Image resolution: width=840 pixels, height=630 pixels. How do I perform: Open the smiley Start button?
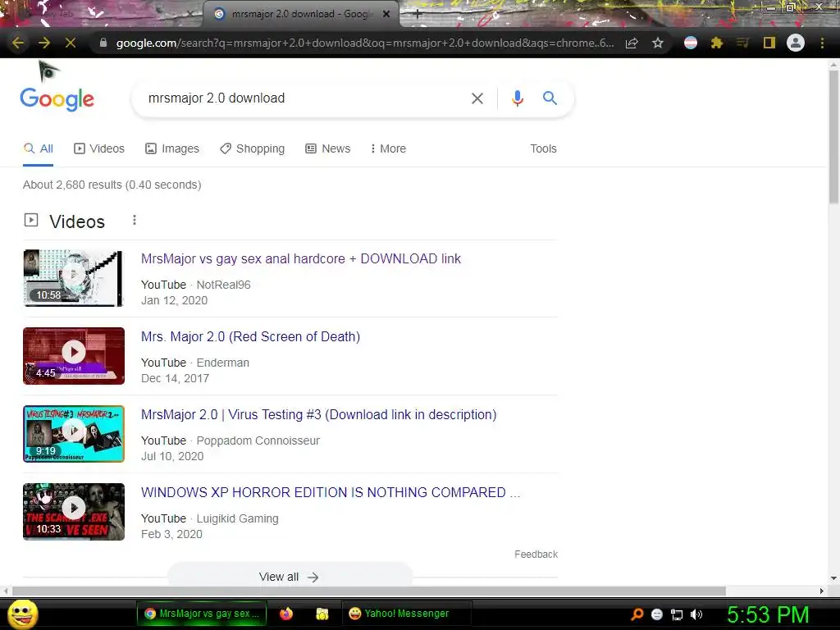tap(23, 614)
